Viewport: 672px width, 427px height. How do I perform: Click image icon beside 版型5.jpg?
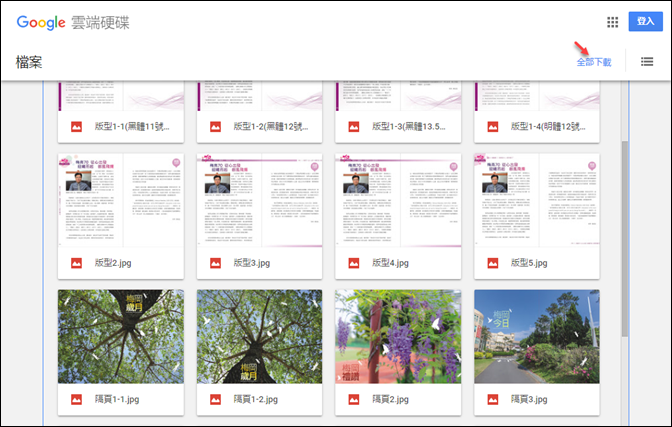tap(492, 263)
